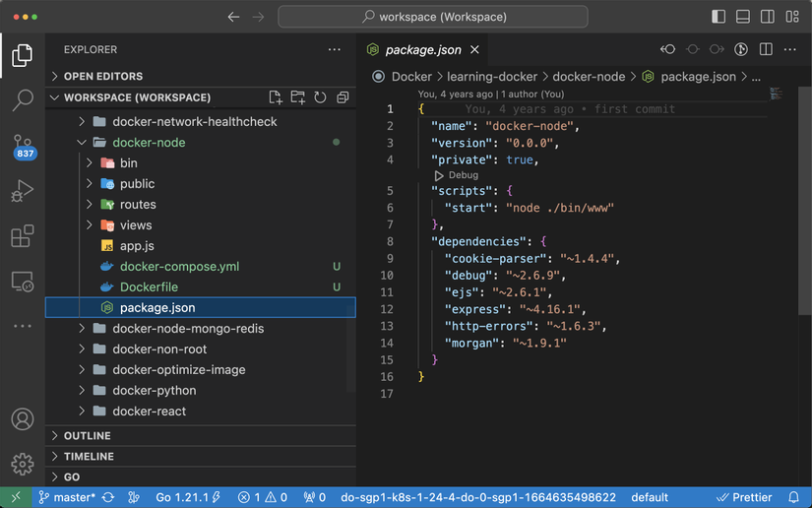Open the Run and Debug view
Viewport: 812px width, 508px height.
pos(22,191)
